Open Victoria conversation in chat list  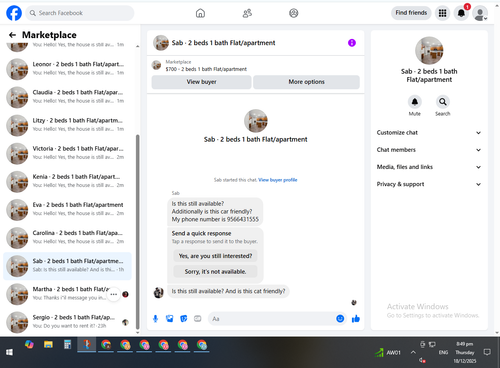click(67, 153)
